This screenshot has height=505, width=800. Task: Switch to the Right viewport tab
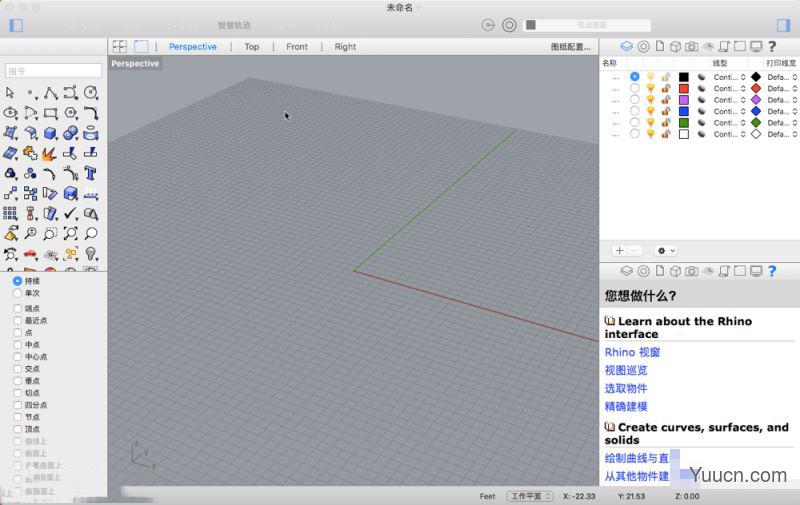[x=345, y=46]
